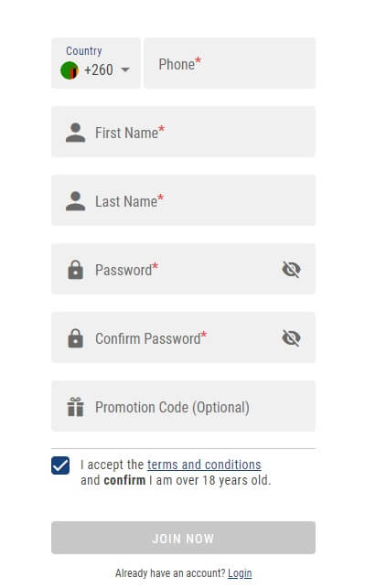Viewport: 365px width, 588px height.
Task: Toggle visibility of Confirm Password text
Action: tap(291, 337)
